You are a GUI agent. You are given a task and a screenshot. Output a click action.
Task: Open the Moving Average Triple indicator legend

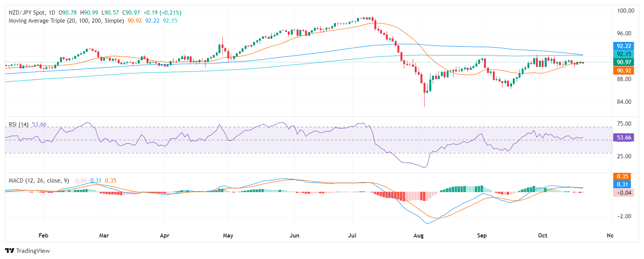coord(66,21)
